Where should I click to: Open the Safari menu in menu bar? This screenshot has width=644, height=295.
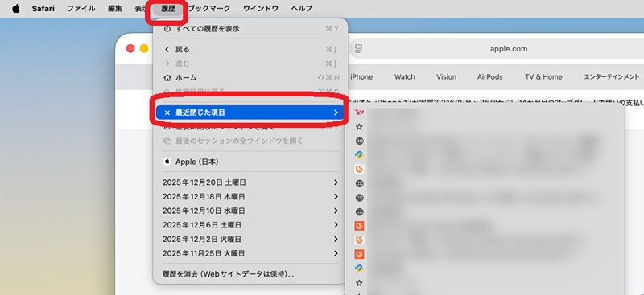[x=43, y=9]
